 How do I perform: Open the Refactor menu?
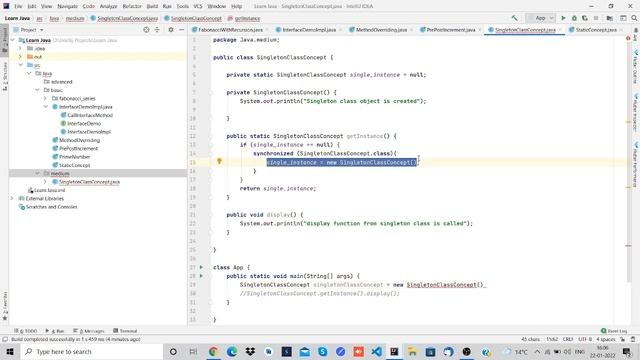tap(132, 6)
